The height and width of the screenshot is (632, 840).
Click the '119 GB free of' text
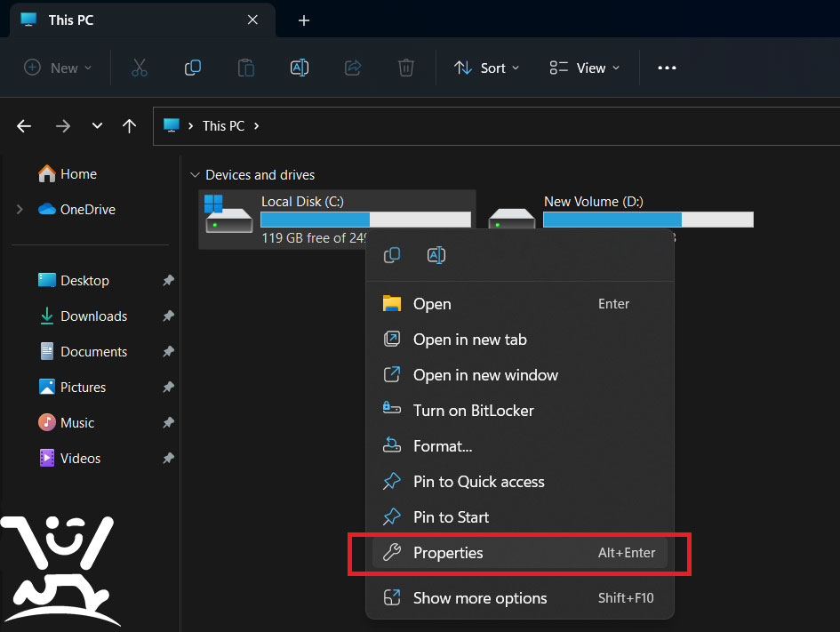pos(304,238)
